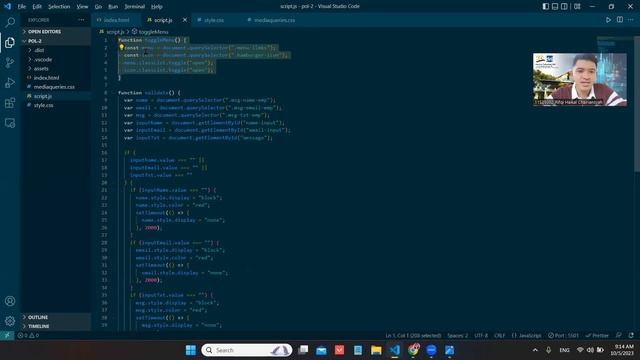Click the feedback icon in status bar
The image size is (640, 360).
(619, 335)
